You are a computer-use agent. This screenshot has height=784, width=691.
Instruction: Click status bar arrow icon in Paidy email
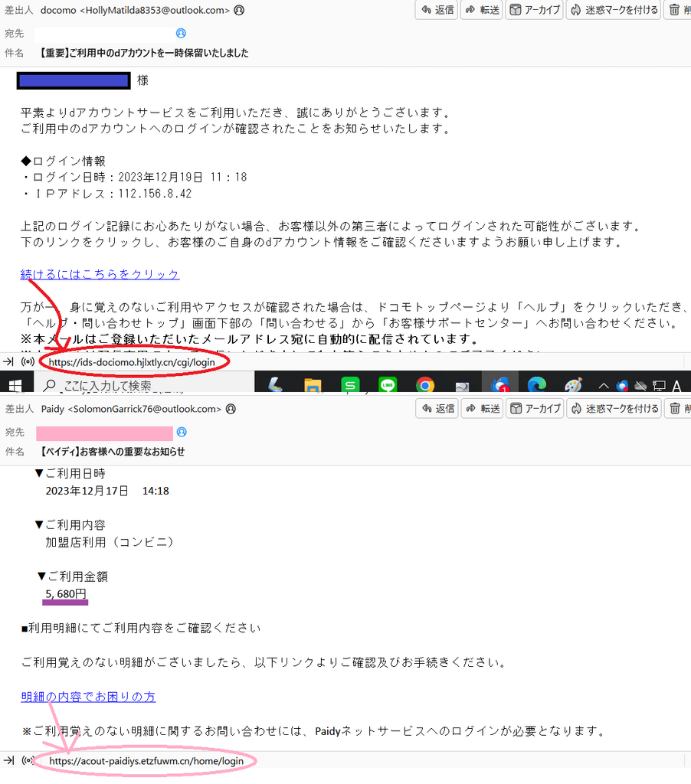click(x=8, y=760)
